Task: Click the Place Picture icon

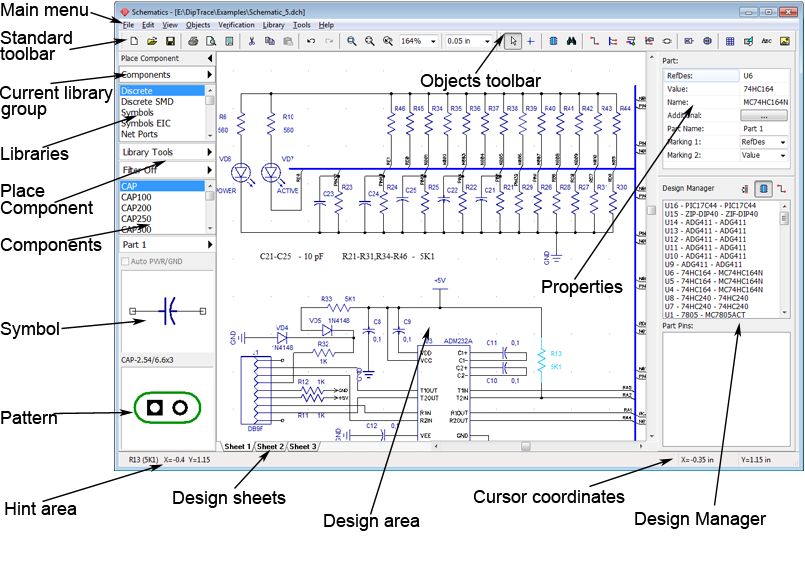Action: pos(784,41)
